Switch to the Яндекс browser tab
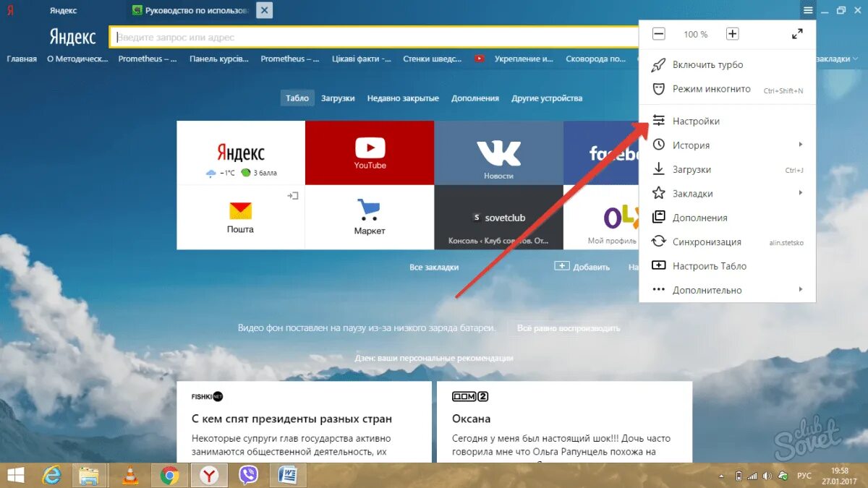 63,11
